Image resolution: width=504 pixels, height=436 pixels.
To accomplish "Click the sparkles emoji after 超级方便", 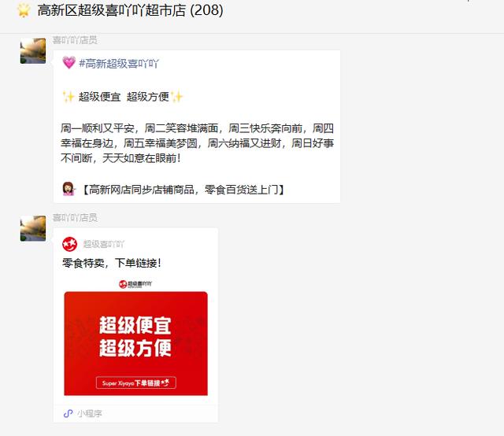I will click(176, 96).
